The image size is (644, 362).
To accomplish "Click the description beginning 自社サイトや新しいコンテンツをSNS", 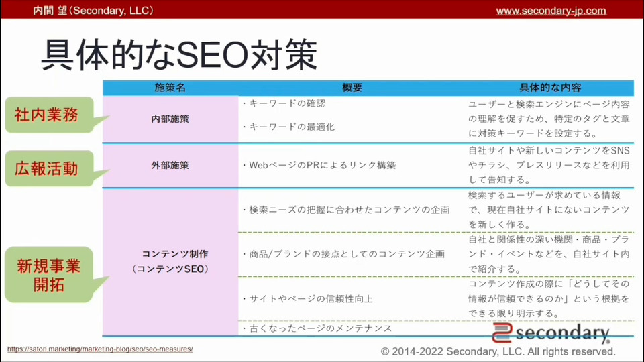I will click(549, 165).
